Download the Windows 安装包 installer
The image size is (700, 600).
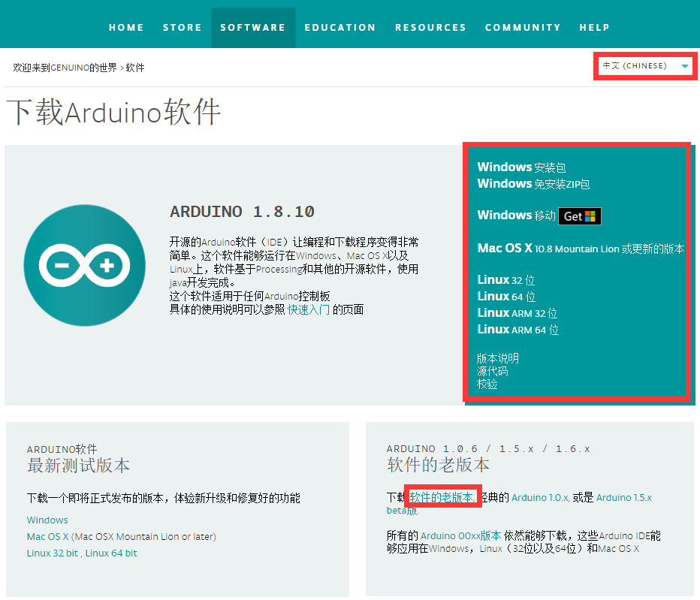coord(521,167)
